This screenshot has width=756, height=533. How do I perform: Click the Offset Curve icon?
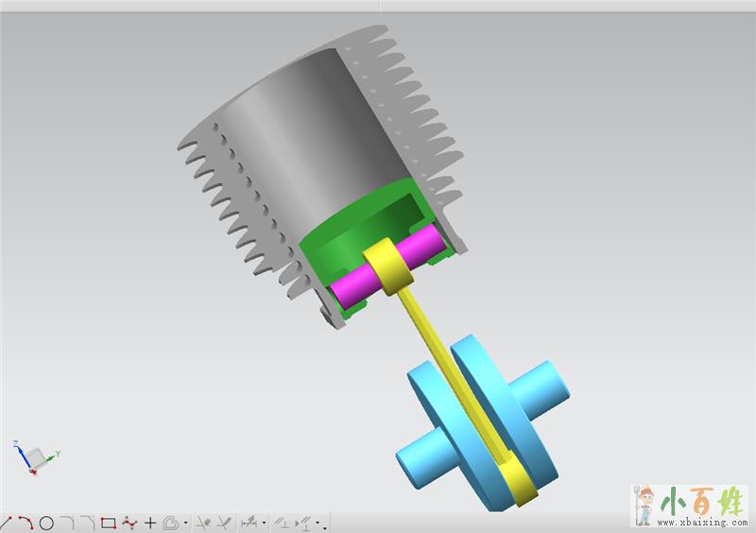coord(171,523)
